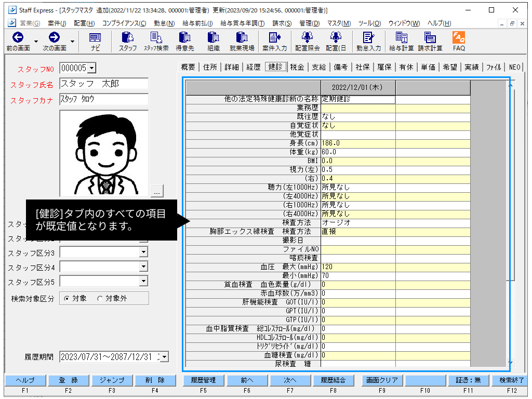The width and height of the screenshot is (532, 399).
Task: Expand the 前の画面 history dropdown arrow
Action: [x=36, y=42]
